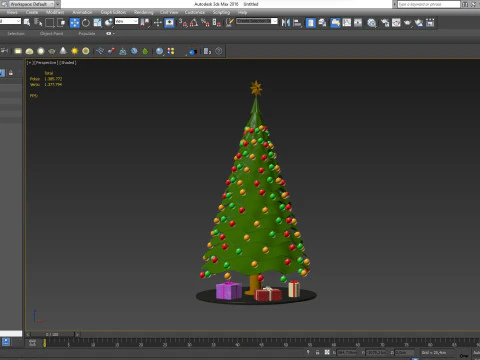Open the Modifiers menu
The image size is (480, 360).
[x=55, y=12]
